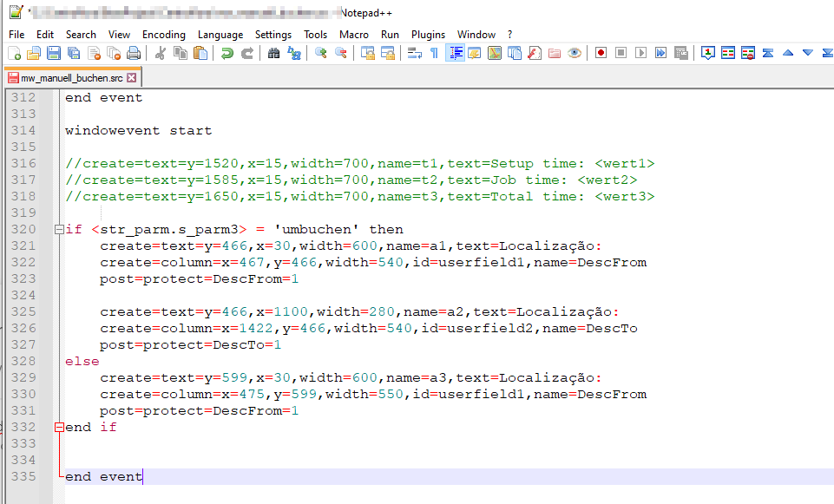Click the New file toolbar icon
Screen dimensions: 834x504
tap(15, 53)
